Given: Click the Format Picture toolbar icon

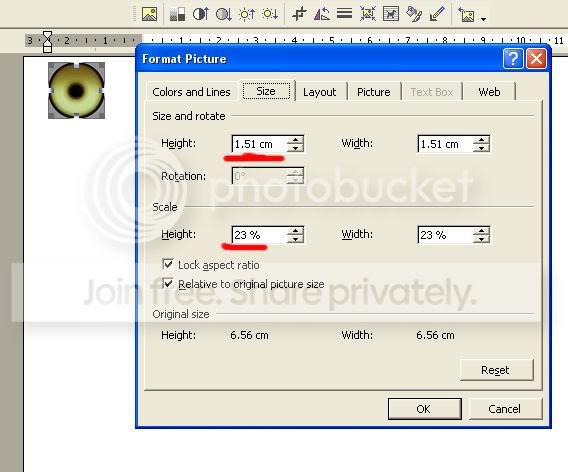Looking at the screenshot, I should (414, 14).
